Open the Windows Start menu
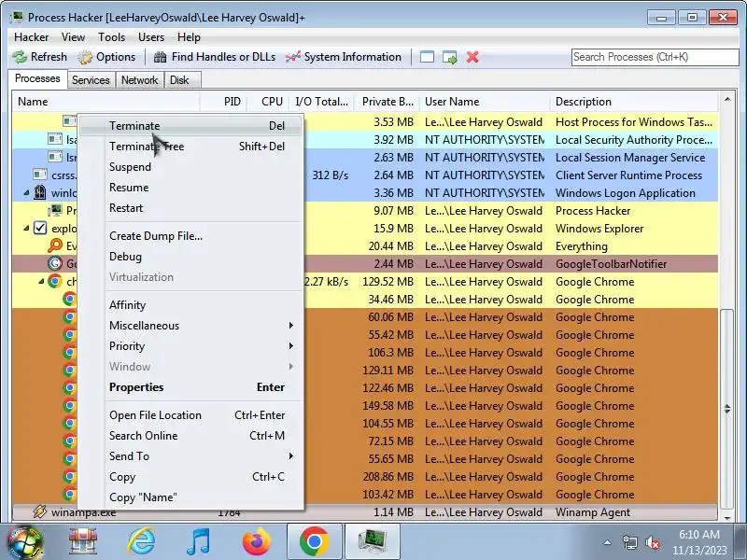Image resolution: width=747 pixels, height=560 pixels. tap(26, 542)
